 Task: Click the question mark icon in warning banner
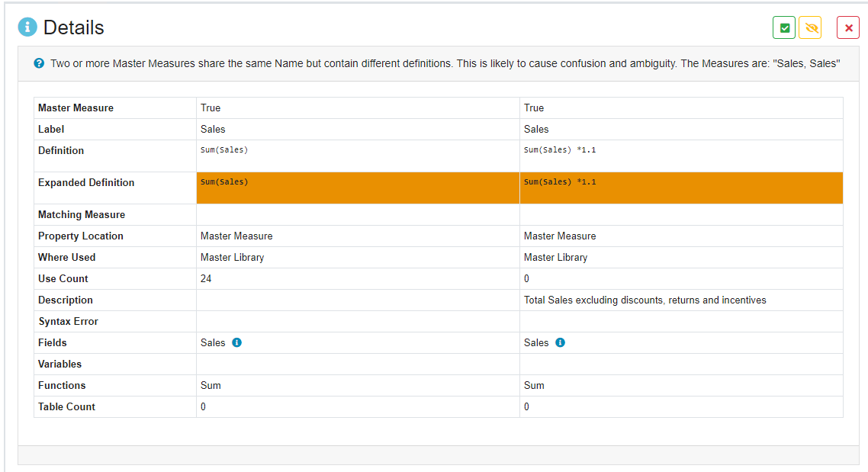[39, 63]
